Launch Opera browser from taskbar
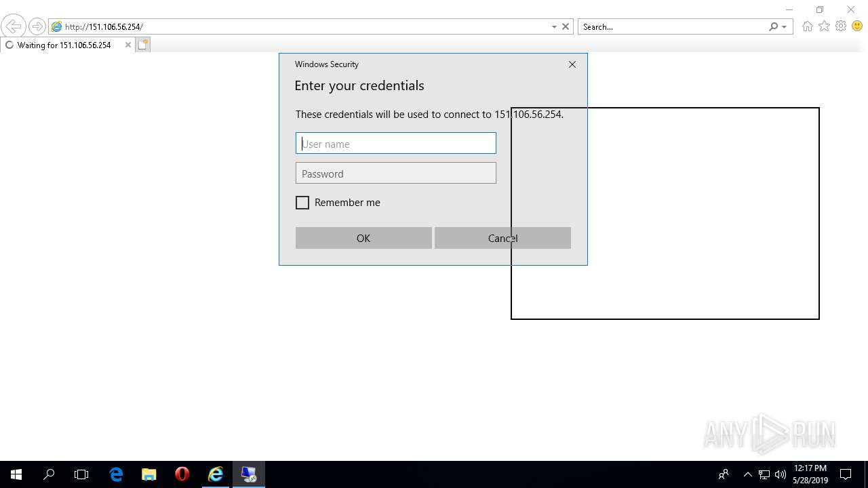The image size is (868, 488). (x=182, y=474)
